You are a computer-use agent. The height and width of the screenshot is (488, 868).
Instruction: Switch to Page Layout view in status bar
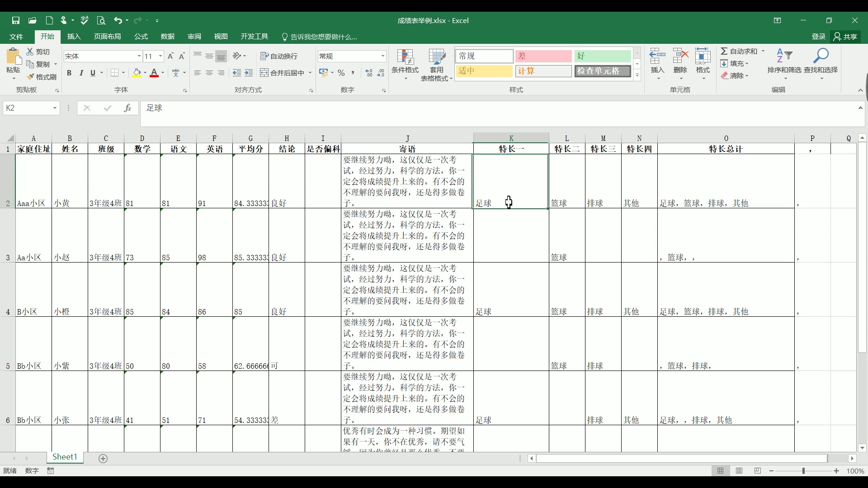point(739,471)
